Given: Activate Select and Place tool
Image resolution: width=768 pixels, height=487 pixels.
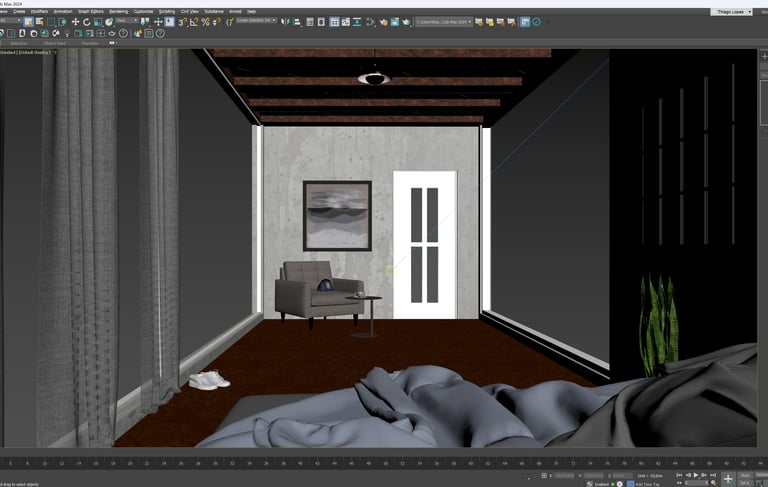Looking at the screenshot, I should click(109, 22).
